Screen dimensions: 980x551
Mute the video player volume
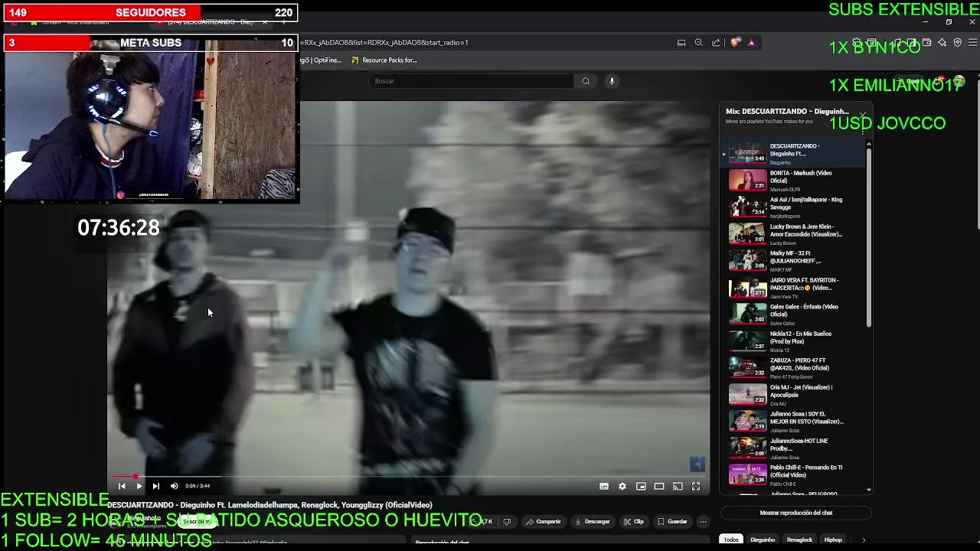click(174, 486)
